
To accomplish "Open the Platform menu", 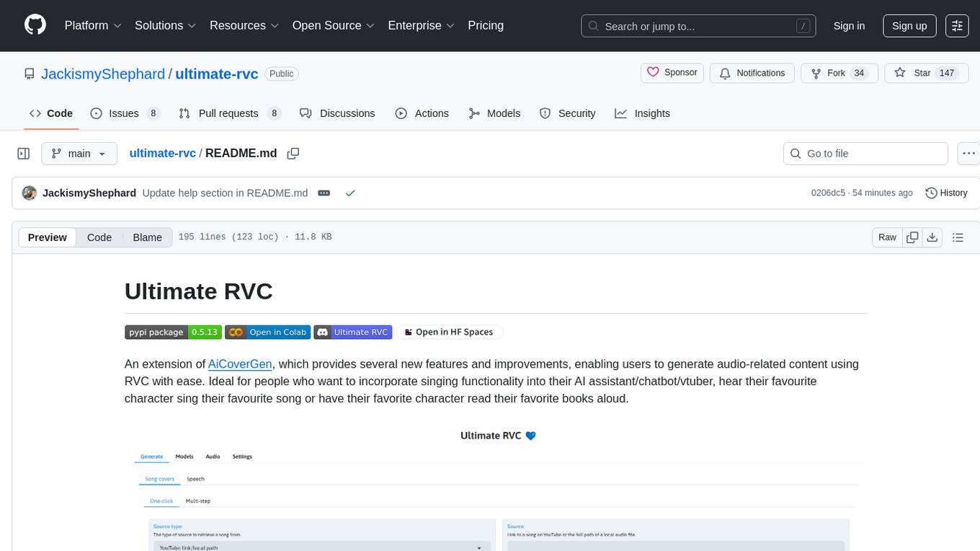I will [93, 25].
